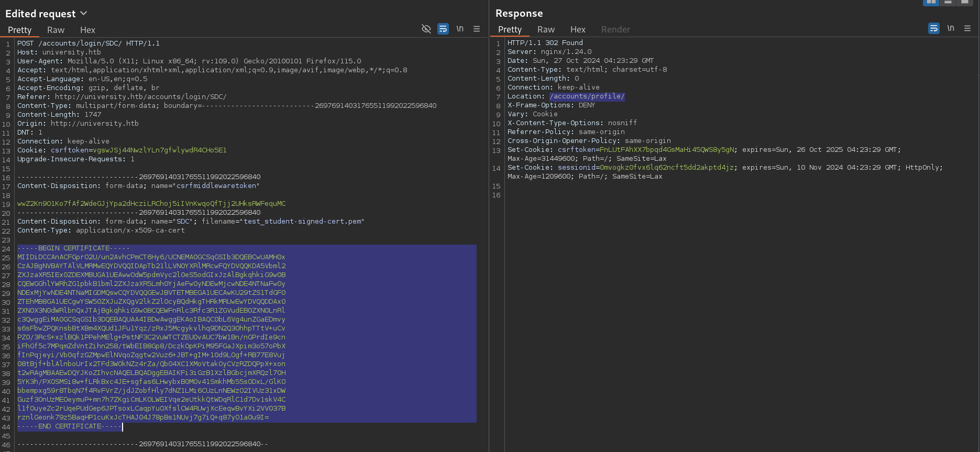Click the Referrer-Policy: same-origin header

point(566,132)
